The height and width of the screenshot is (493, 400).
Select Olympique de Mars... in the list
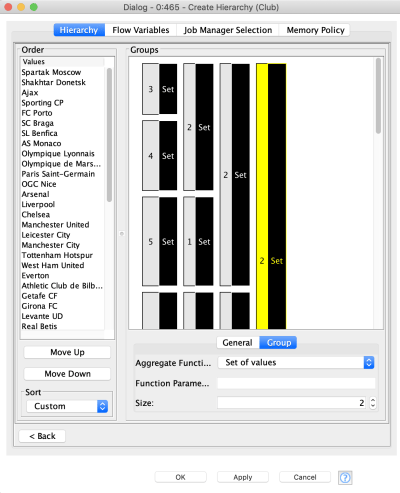61,164
